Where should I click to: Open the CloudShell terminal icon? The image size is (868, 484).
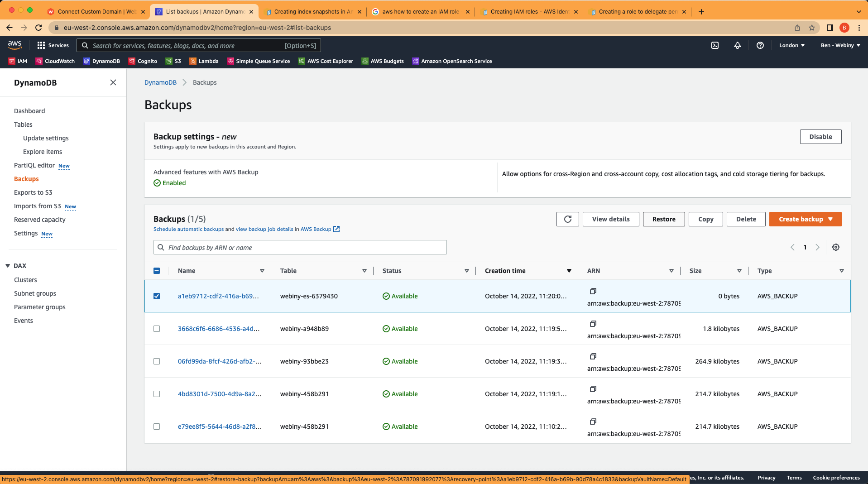[715, 45]
